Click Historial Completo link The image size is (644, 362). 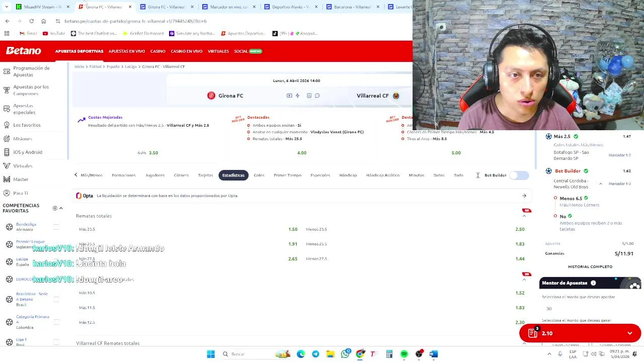[x=590, y=266]
